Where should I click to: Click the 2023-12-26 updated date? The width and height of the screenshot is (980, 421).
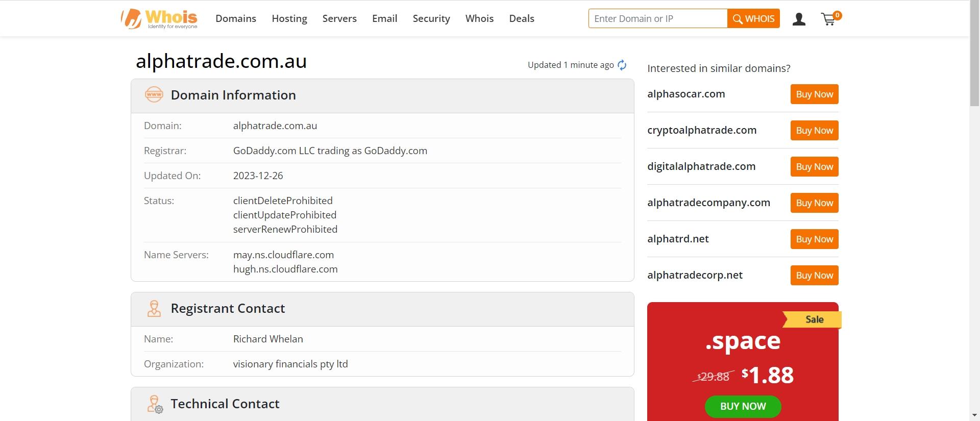pos(258,176)
